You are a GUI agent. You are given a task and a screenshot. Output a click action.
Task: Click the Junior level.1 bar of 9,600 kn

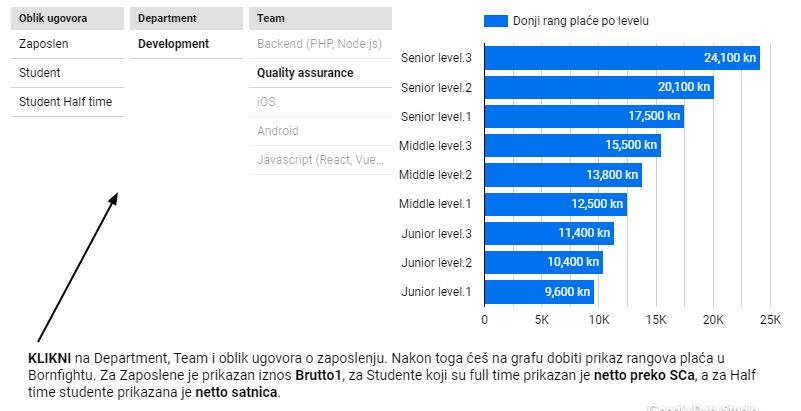[539, 292]
